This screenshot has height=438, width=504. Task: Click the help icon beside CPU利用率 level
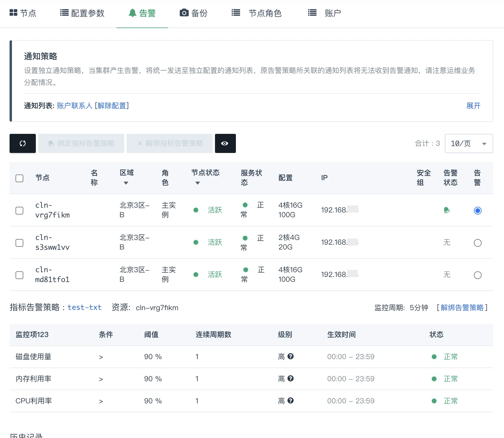(x=291, y=400)
